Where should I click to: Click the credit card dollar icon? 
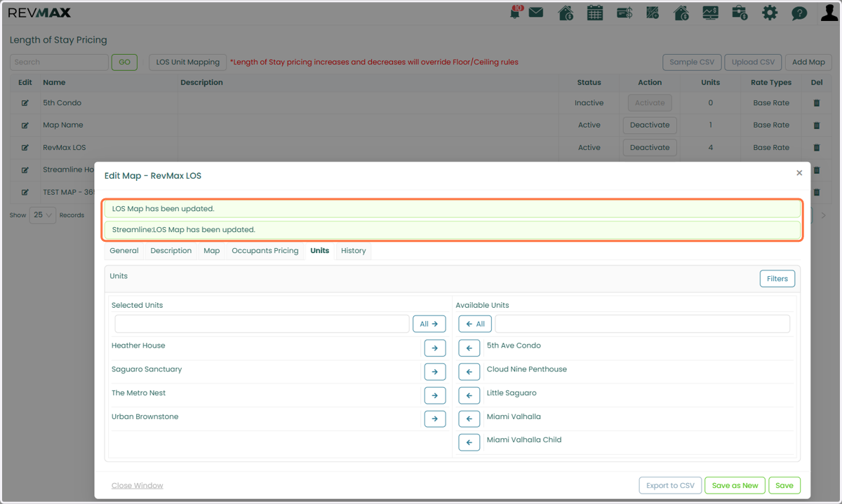(624, 13)
